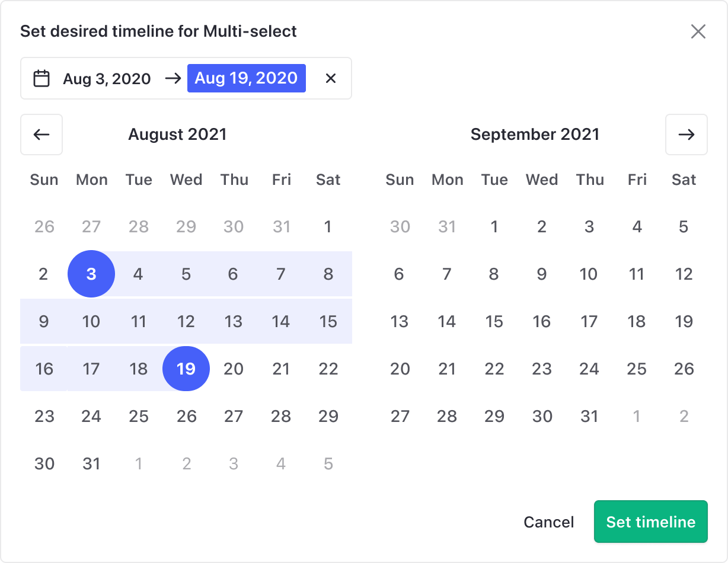The width and height of the screenshot is (728, 563).
Task: Click the highlighted Aug 19, 2020 end date
Action: pos(246,78)
